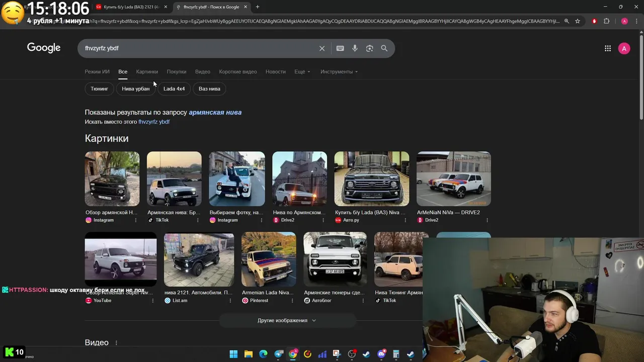Open the Google apps grid
Screen dimensions: 644x362
tap(608, 48)
